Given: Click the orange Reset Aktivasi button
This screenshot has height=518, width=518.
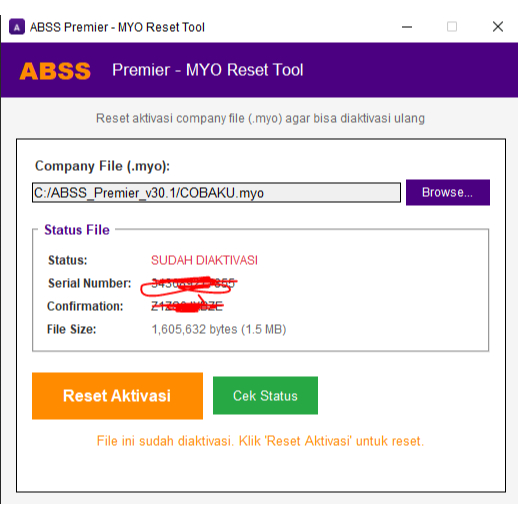Looking at the screenshot, I should click(117, 396).
